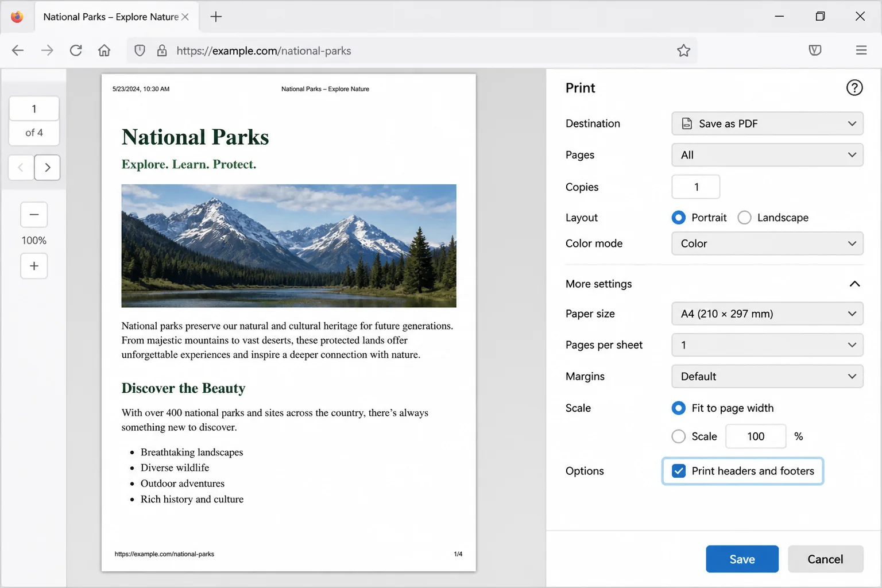Click the 'Explore. Learn. Protect.' subtitle
This screenshot has height=588, width=882.
click(x=188, y=164)
